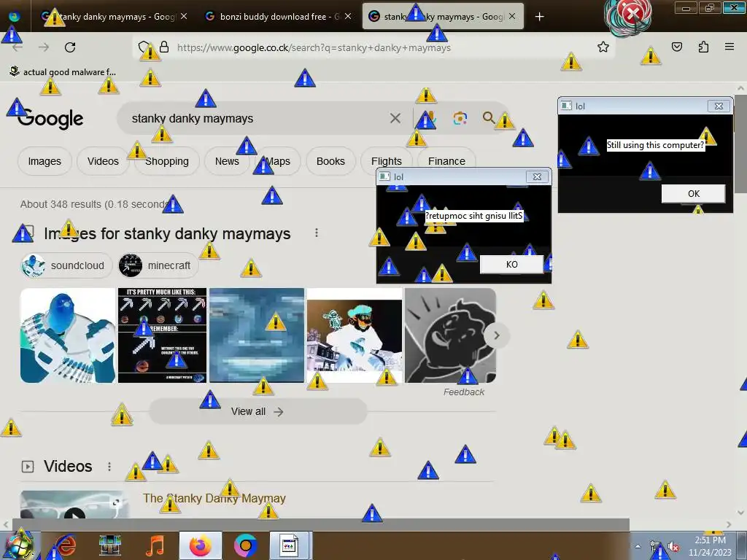Click the Google logo
Viewport: 747px width, 560px height.
(x=50, y=119)
